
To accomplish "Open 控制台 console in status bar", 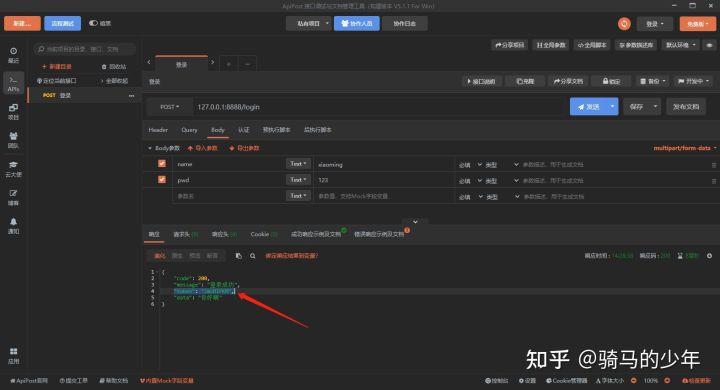I will [x=496, y=380].
